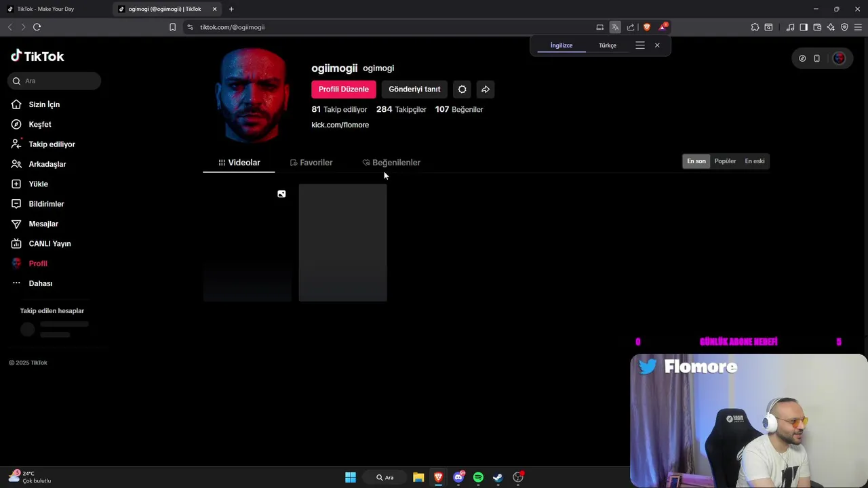Open translate popup hamburger options menu
Screen dimensions: 868x488
tap(640, 45)
